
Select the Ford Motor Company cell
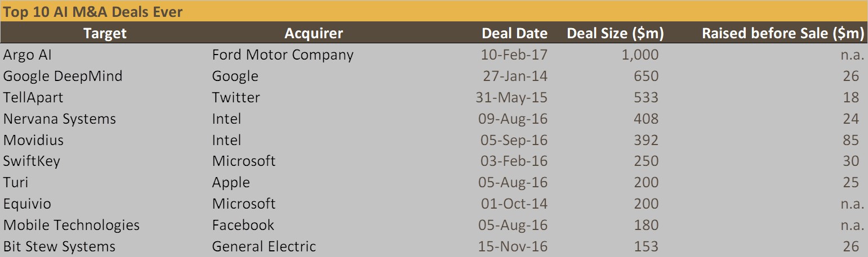[x=283, y=55]
